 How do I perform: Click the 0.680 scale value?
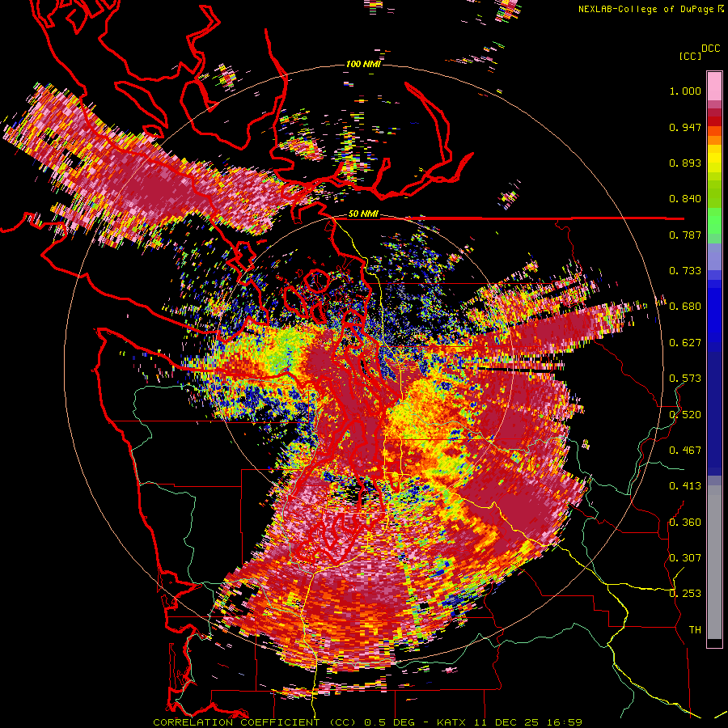685,307
